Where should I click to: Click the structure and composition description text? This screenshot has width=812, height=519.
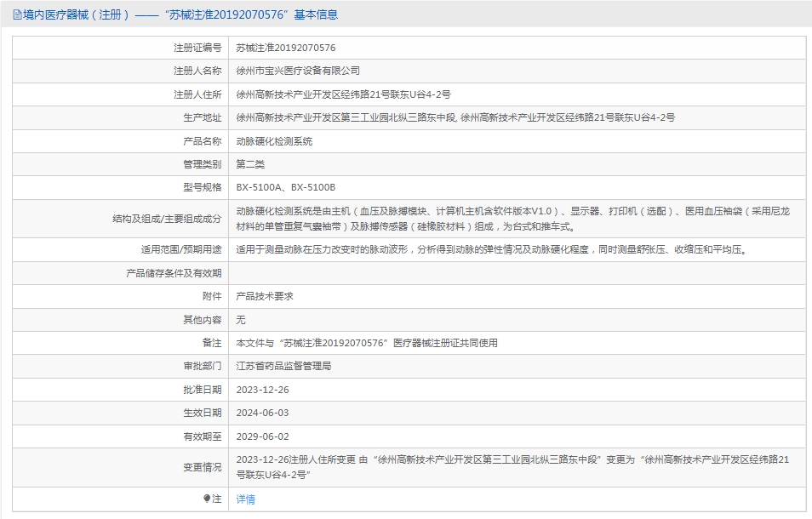pyautogui.click(x=511, y=219)
